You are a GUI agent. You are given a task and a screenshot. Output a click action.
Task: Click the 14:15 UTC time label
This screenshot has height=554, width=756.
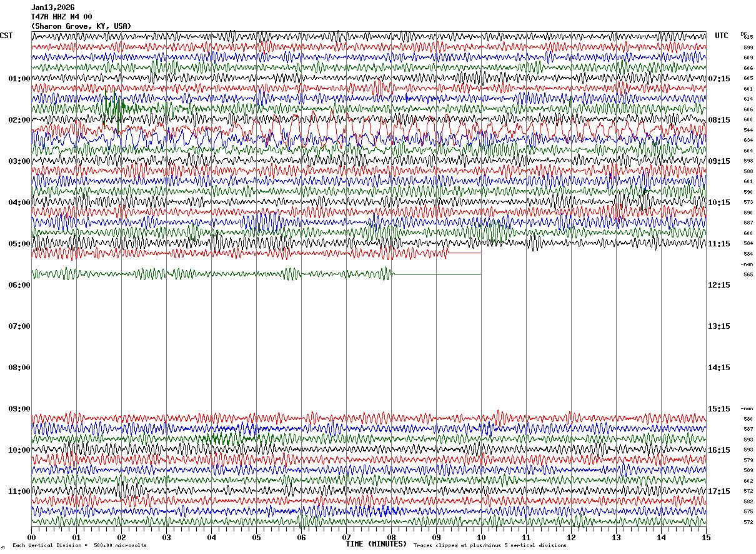[x=719, y=368]
